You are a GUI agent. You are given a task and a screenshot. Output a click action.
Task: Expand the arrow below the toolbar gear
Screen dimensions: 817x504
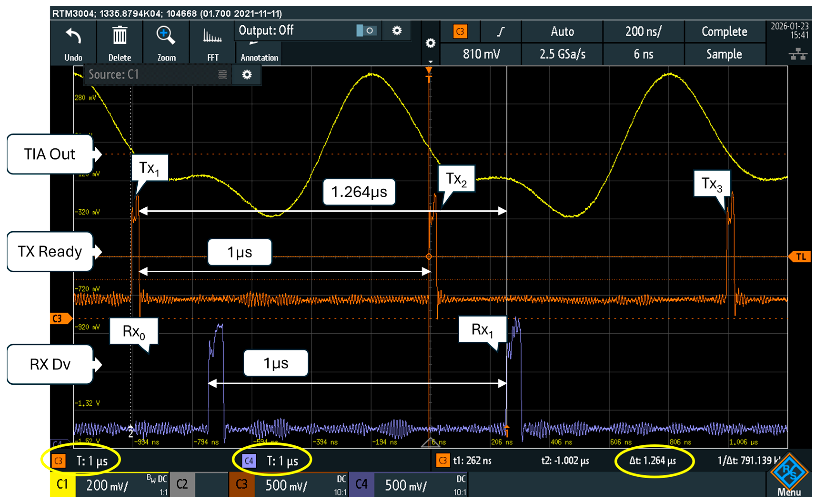pos(430,62)
